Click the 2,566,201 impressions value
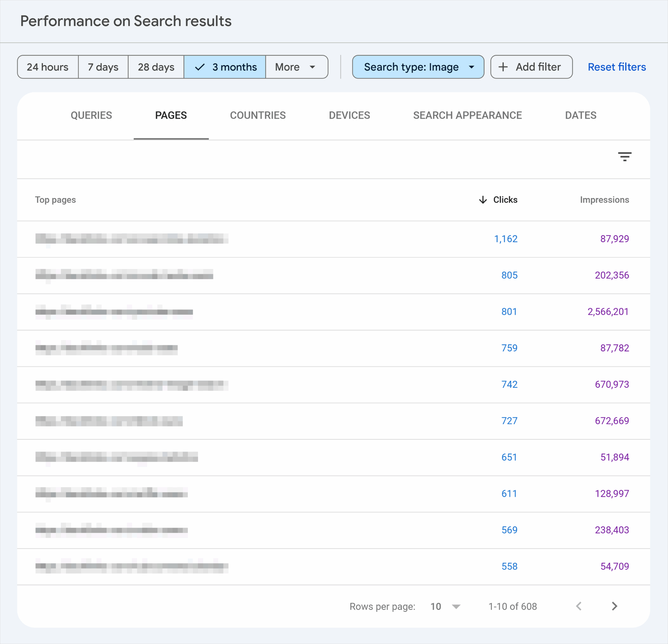This screenshot has width=668, height=644. point(608,312)
